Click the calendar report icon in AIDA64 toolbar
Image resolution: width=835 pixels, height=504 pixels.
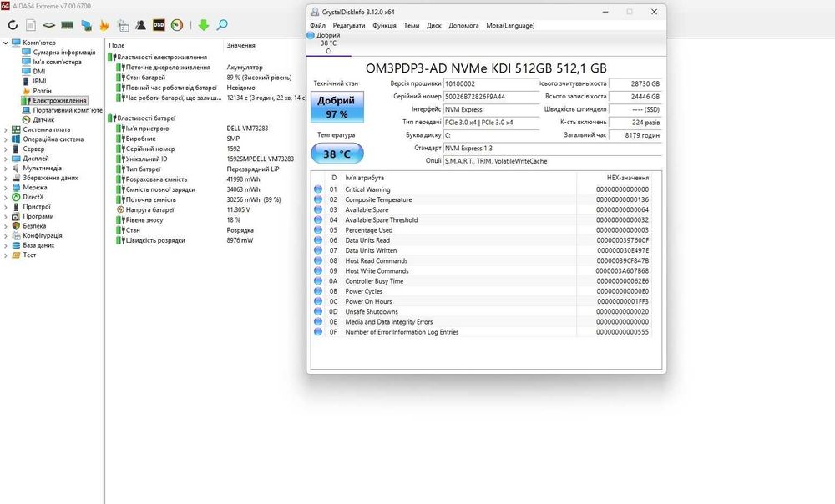coord(123,25)
